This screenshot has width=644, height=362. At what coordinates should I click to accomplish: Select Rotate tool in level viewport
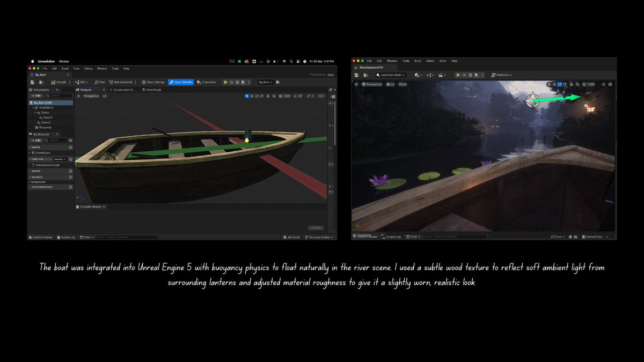coord(560,84)
